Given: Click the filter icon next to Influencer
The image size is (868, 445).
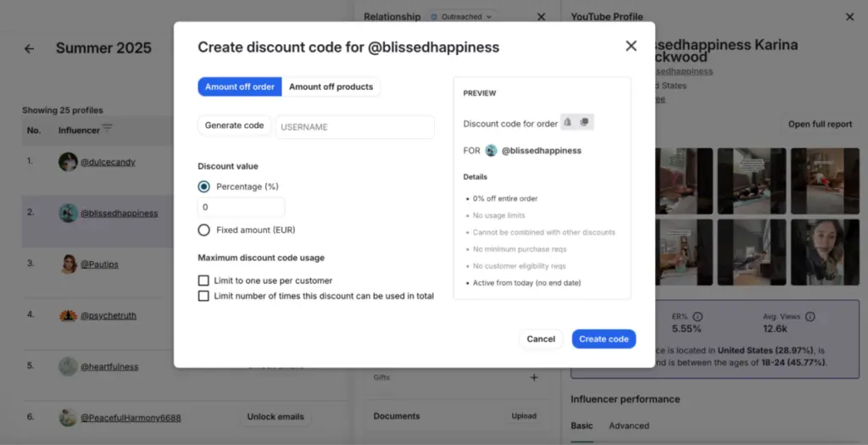Looking at the screenshot, I should pyautogui.click(x=107, y=129).
